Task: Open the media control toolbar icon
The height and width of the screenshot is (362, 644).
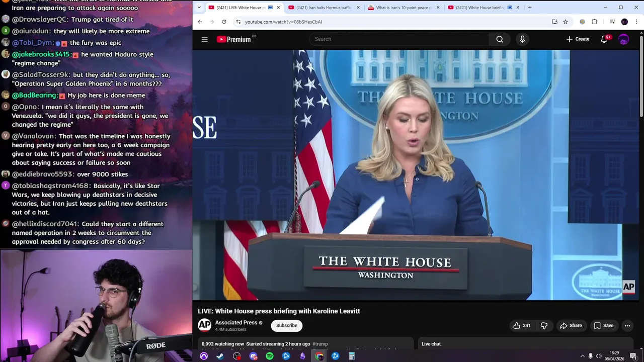Action: 612,22
